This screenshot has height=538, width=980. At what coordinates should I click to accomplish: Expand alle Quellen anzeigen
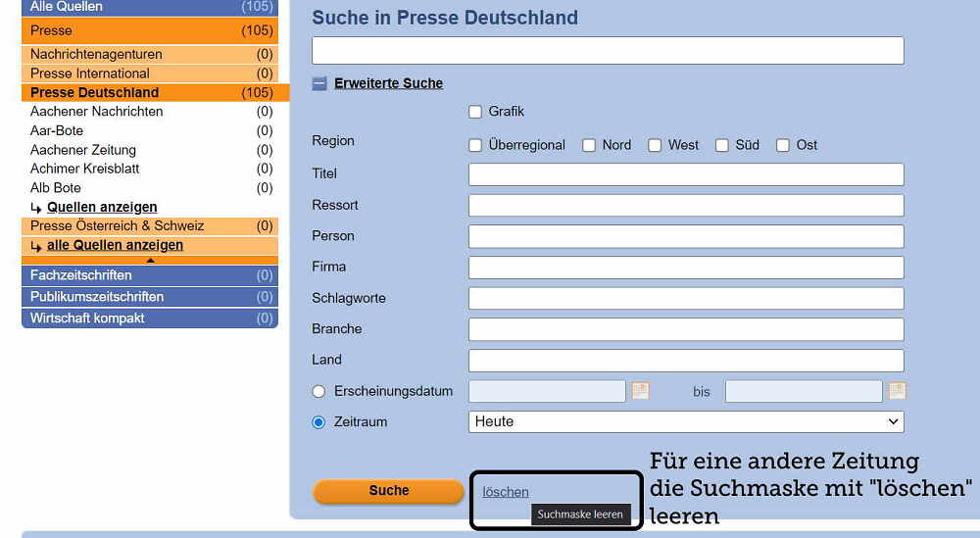[115, 245]
